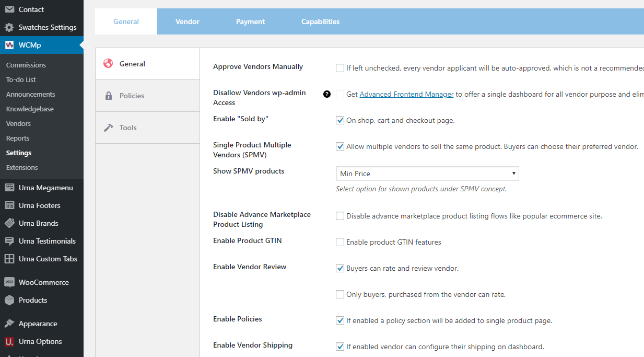
Task: Click the Urna Options U icon
Action: 9,341
